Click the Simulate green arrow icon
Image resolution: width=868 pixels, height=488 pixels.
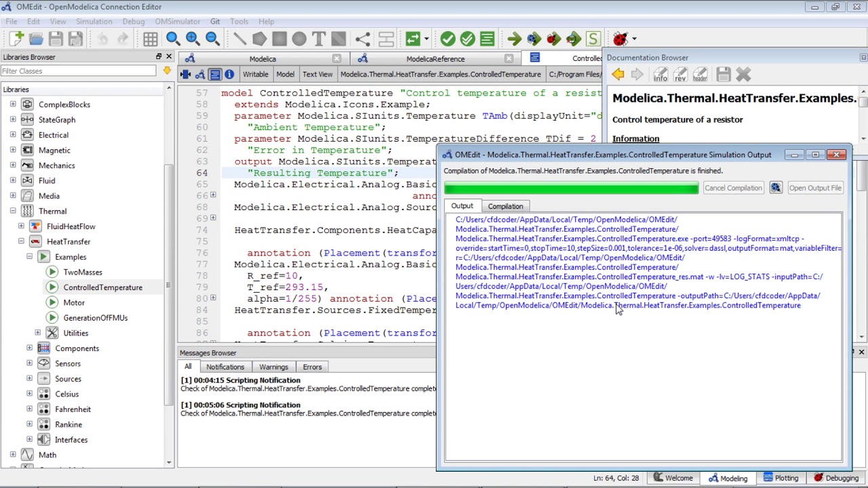(x=514, y=39)
